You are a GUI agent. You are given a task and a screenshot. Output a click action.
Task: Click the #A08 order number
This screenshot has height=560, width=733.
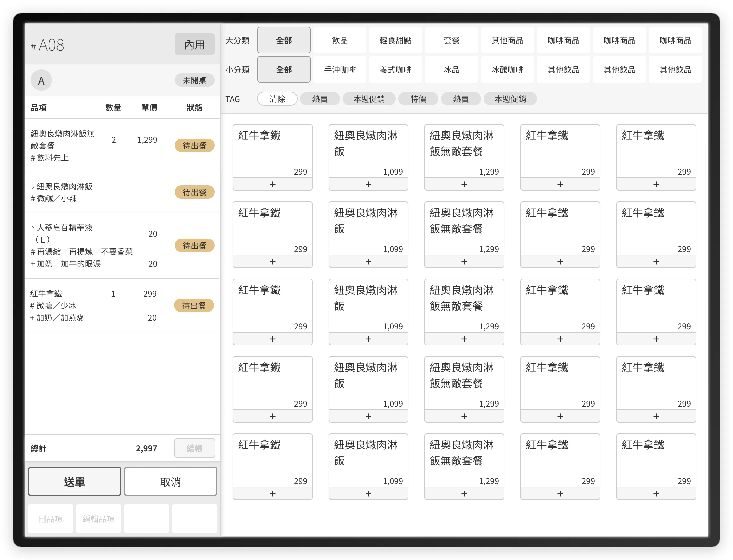click(47, 45)
